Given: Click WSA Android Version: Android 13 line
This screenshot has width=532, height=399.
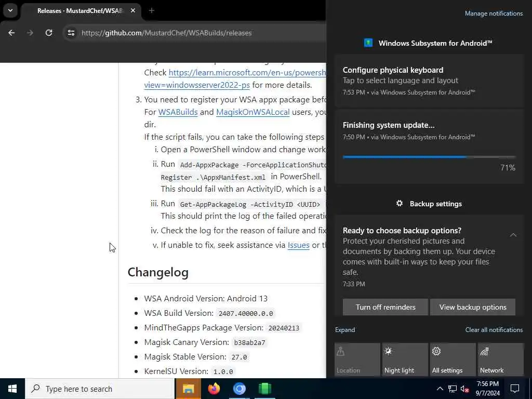Looking at the screenshot, I should click(x=206, y=299).
